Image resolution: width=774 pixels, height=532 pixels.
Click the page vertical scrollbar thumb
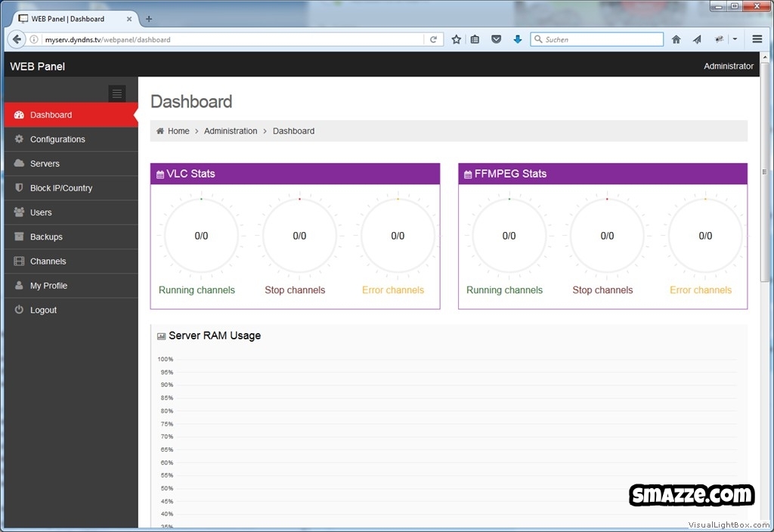coord(765,172)
